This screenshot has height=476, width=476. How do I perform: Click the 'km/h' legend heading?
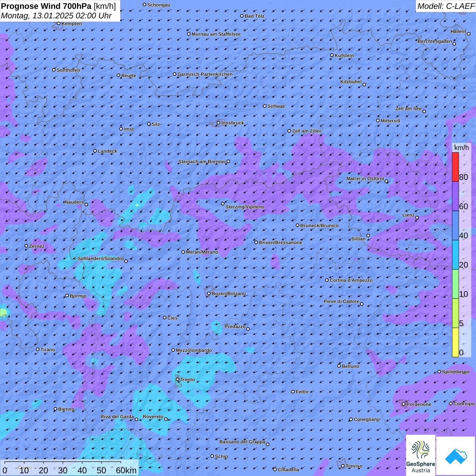pyautogui.click(x=461, y=148)
